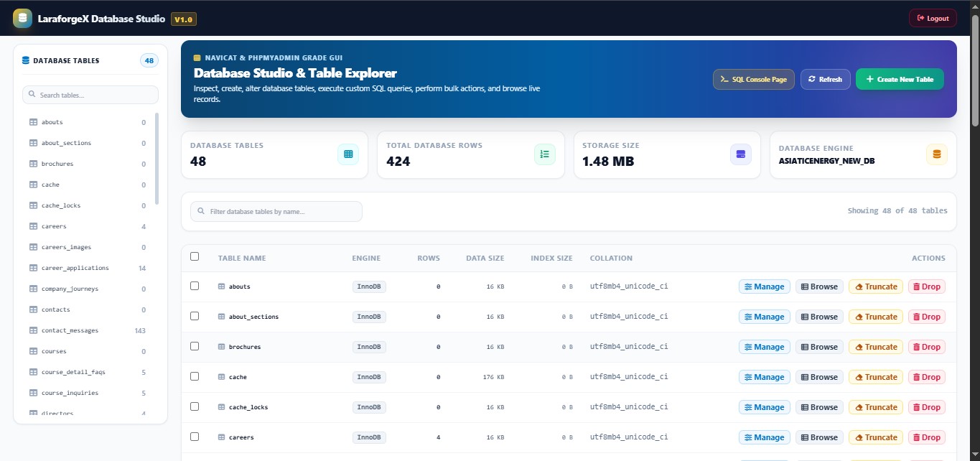Open career_applications in sidebar table list
Viewport: 980px width, 461px height.
88,268
